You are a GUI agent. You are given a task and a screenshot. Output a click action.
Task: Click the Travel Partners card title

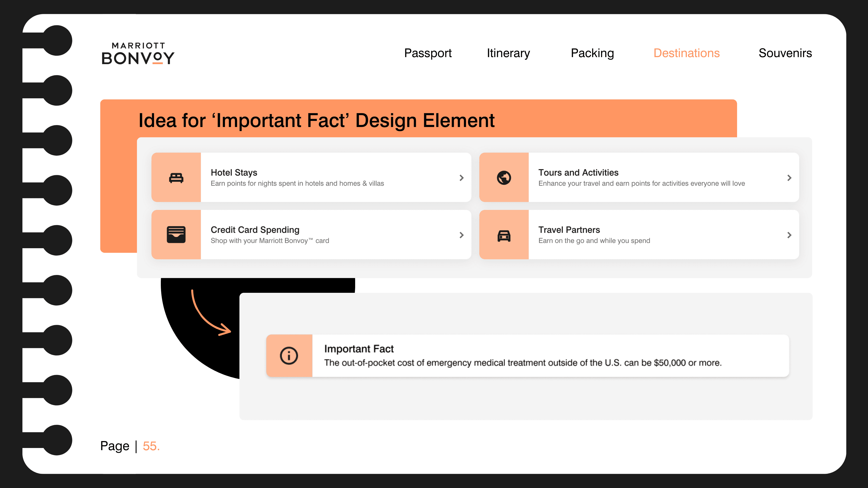569,230
